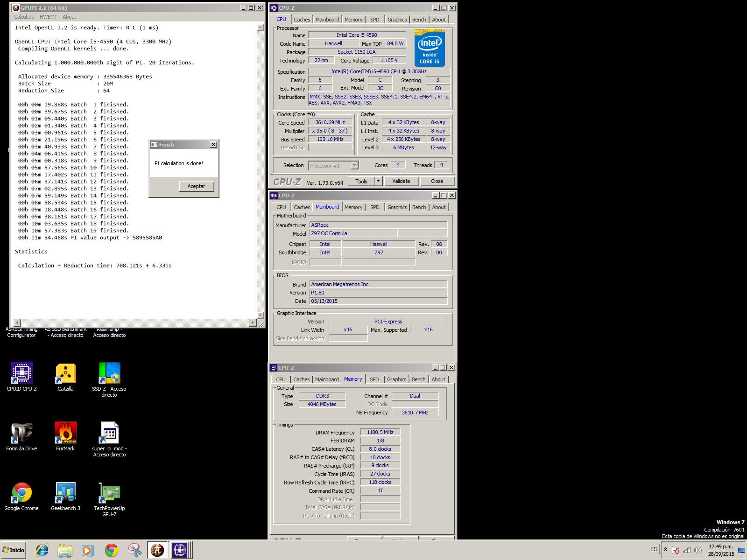Select the SSD-Z desktop shortcut
The width and height of the screenshot is (747, 560).
point(109,380)
